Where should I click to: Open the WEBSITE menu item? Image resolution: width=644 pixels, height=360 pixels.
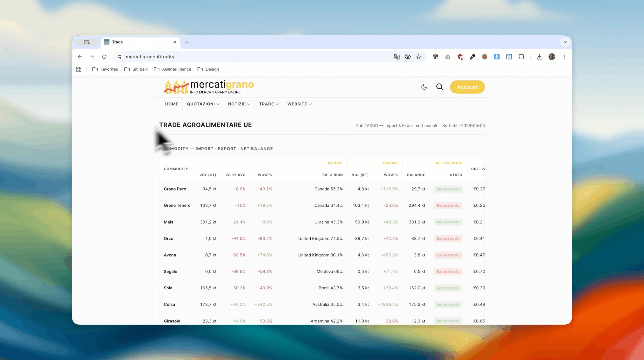[x=299, y=104]
